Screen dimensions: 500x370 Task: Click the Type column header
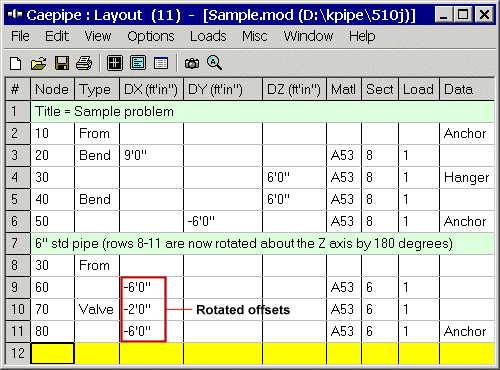(97, 89)
